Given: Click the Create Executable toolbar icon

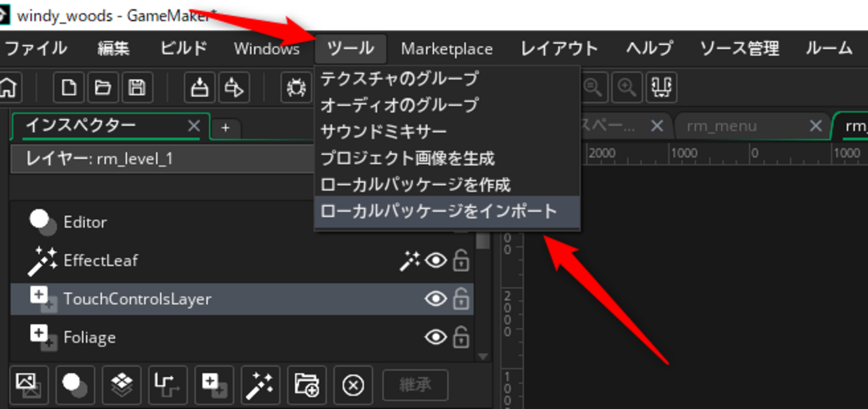Looking at the screenshot, I should point(199,88).
